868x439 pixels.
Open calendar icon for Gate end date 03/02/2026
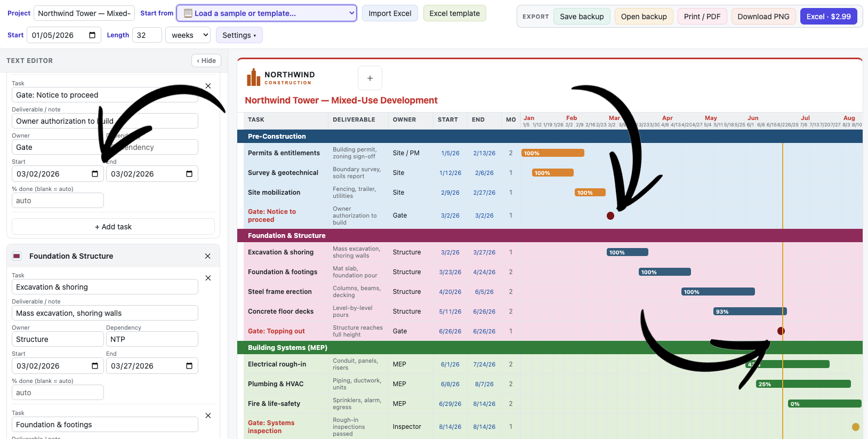click(189, 174)
